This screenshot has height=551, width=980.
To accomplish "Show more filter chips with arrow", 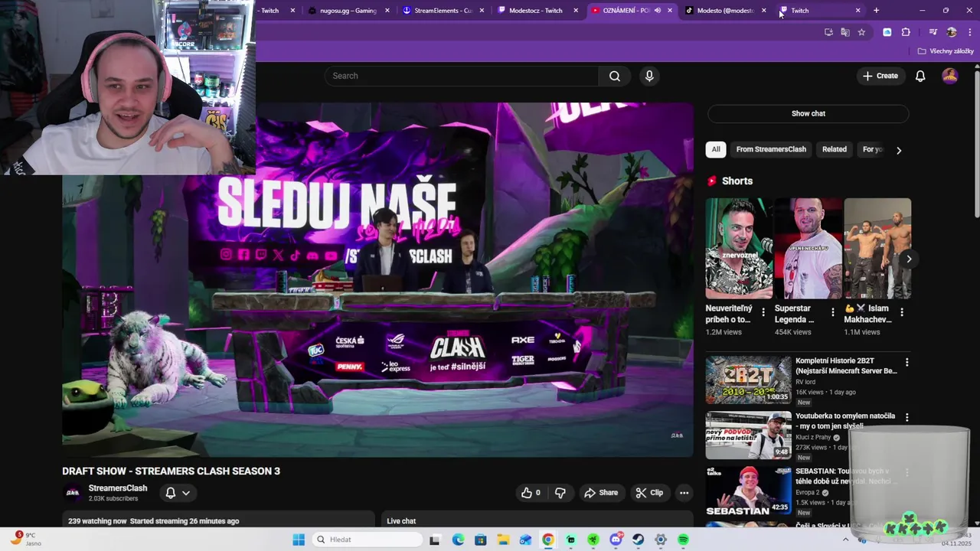I will [899, 150].
